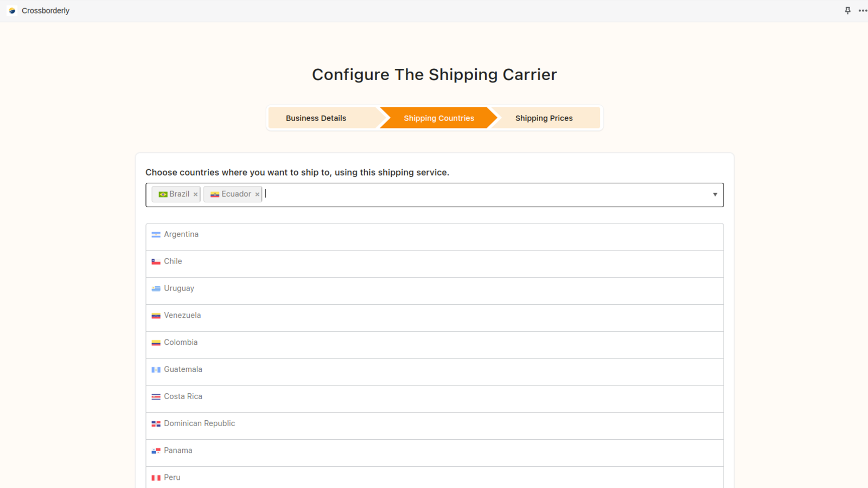Screen dimensions: 868x488
Task: Open the three-dots more options menu
Action: click(863, 10)
